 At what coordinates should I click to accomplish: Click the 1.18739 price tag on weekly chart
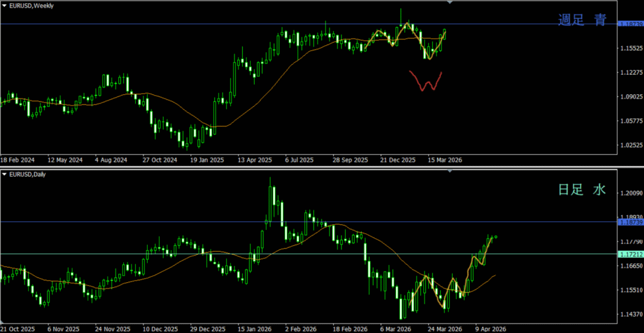coord(631,24)
